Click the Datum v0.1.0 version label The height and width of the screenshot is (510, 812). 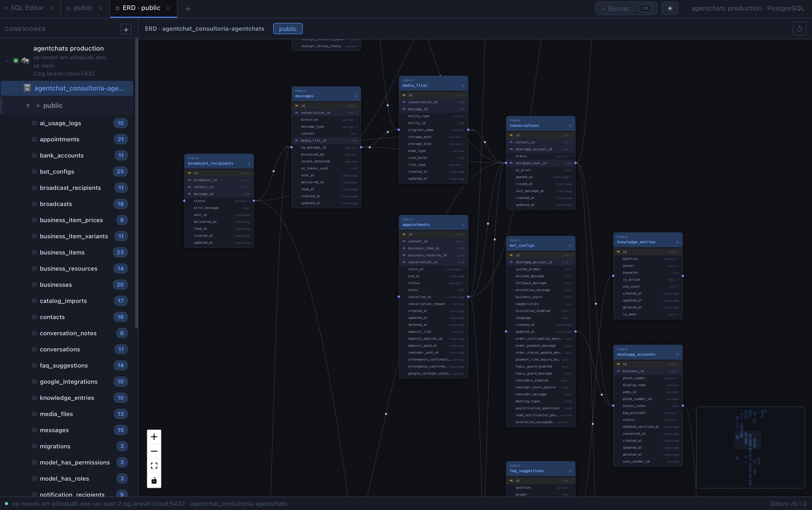[x=788, y=504]
